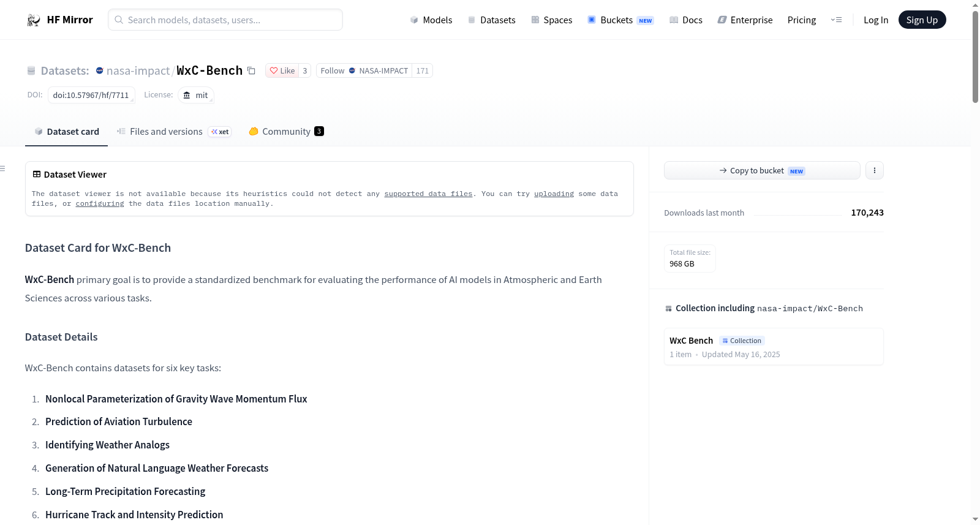Open Spaces from the top navigation
Screen dimensions: 980x525
[551, 20]
